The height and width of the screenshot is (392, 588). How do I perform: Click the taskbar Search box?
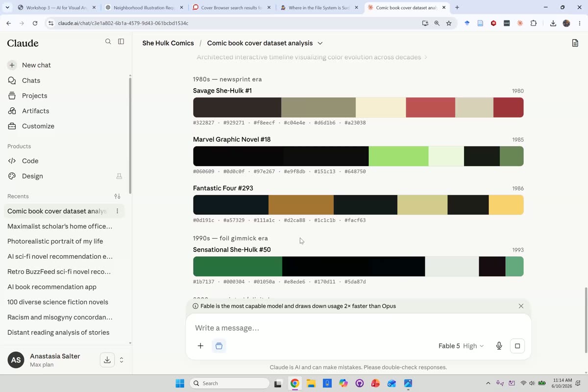[x=229, y=383]
